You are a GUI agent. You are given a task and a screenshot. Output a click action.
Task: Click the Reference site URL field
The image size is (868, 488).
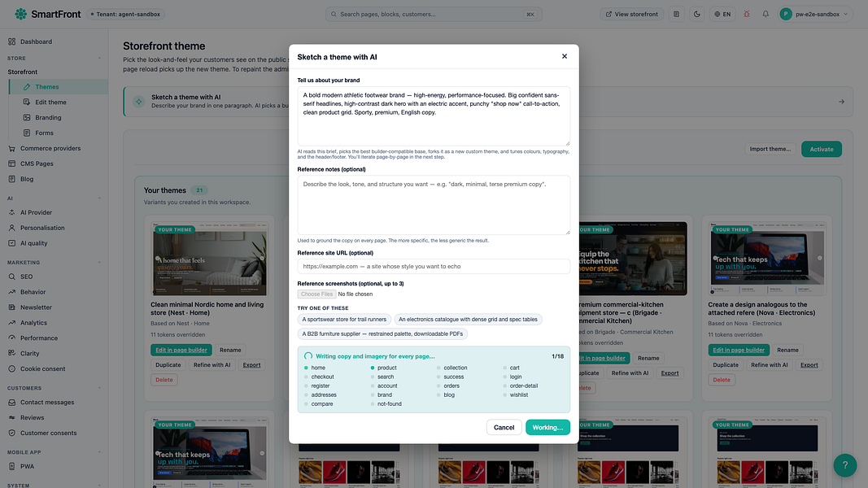[x=434, y=266]
